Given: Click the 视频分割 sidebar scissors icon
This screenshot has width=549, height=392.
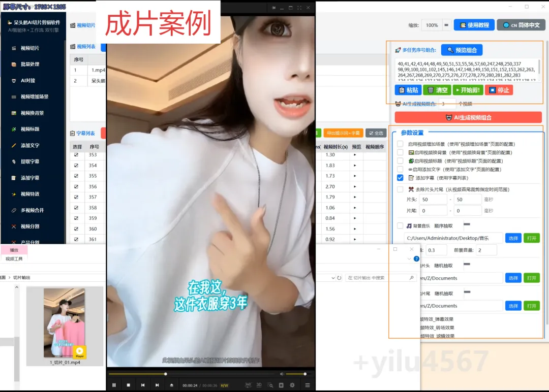Looking at the screenshot, I should pyautogui.click(x=14, y=226).
